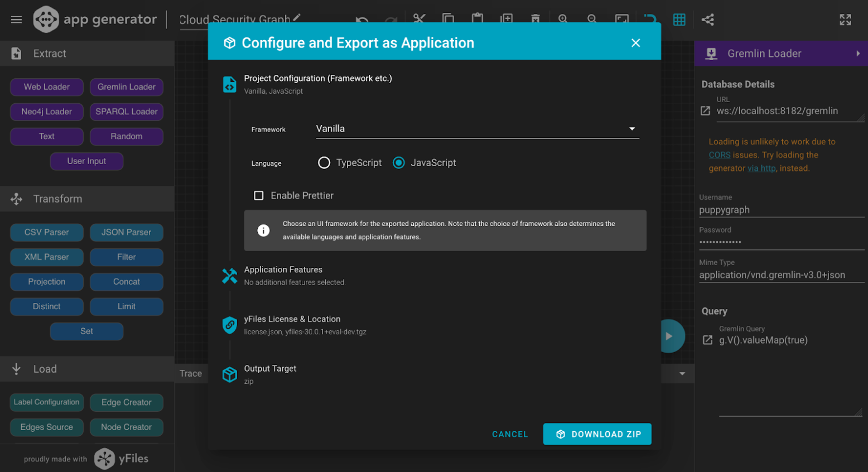
Task: Open the hamburger menu
Action: pos(16,19)
